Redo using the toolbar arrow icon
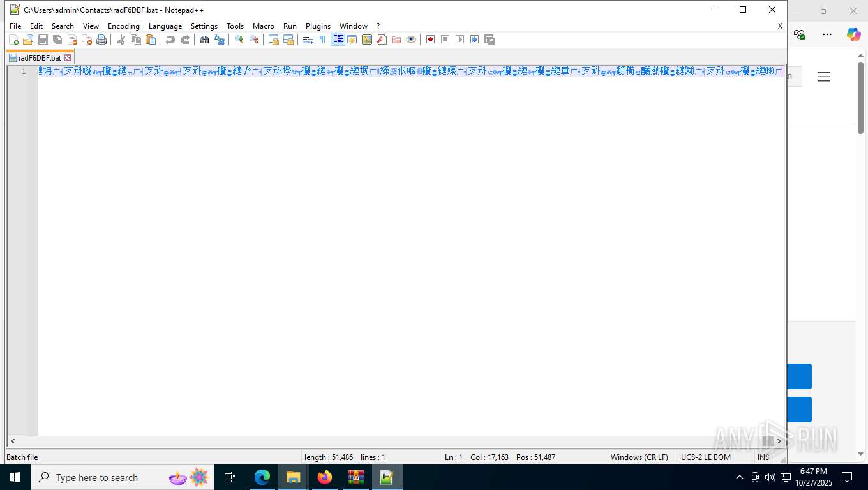 pos(185,40)
